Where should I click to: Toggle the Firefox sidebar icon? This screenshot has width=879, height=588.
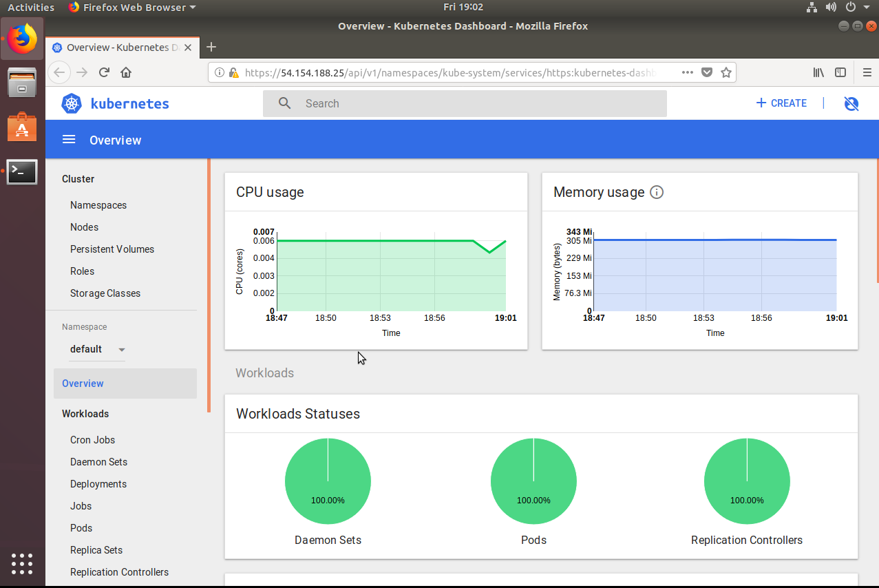pos(840,72)
